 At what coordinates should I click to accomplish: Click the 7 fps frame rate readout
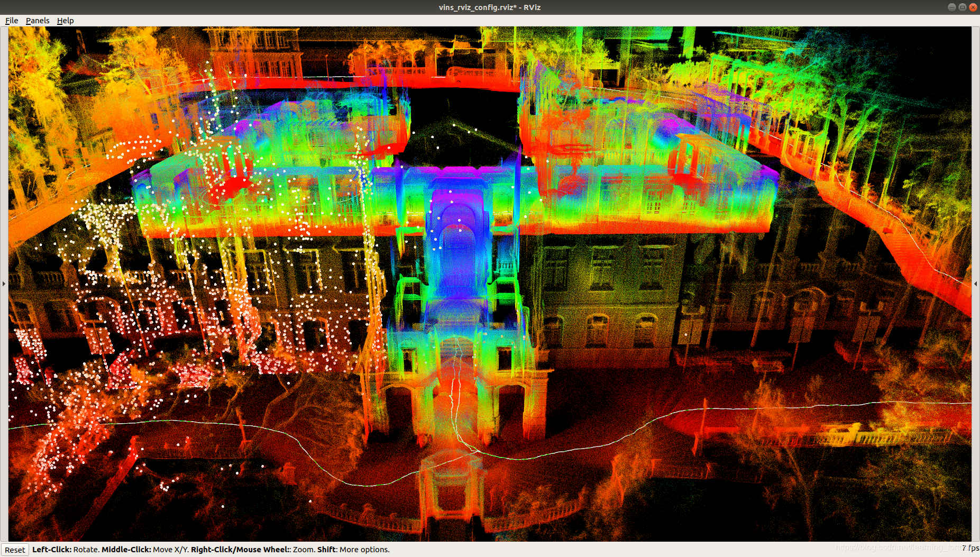970,548
